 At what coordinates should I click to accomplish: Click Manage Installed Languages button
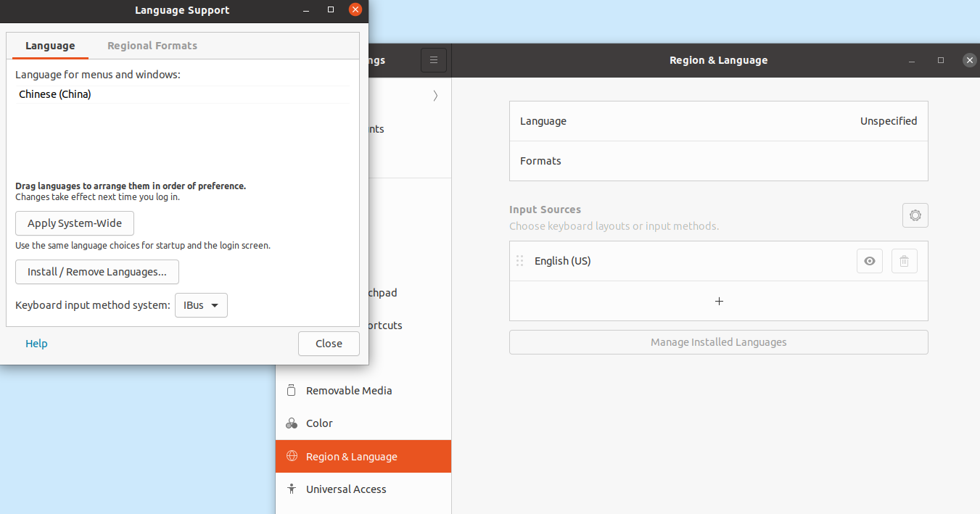pos(719,342)
